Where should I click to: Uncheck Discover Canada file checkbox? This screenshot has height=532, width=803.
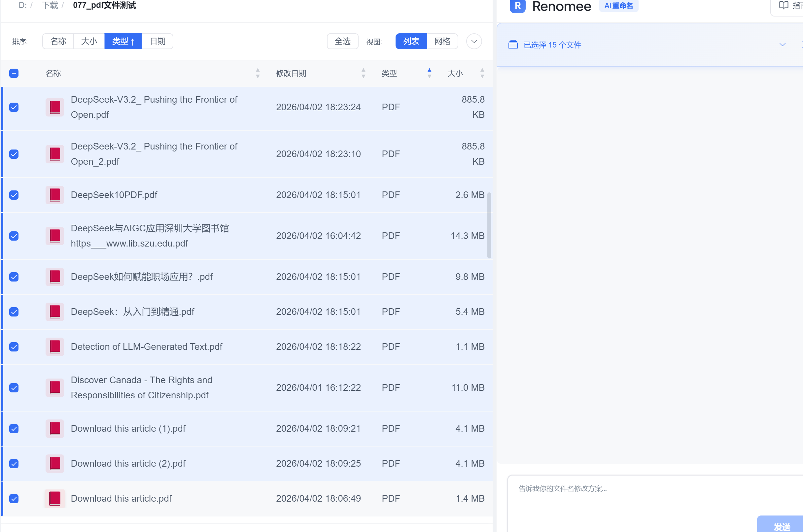point(14,388)
